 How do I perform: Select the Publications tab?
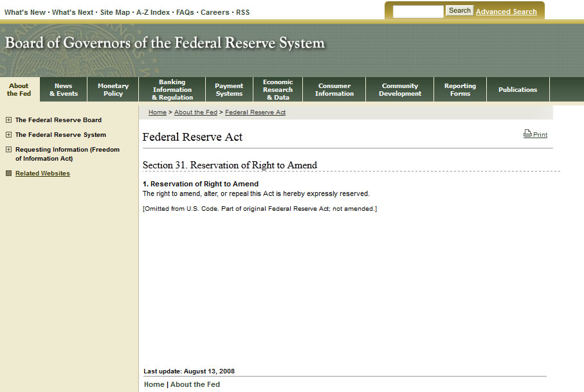[518, 89]
